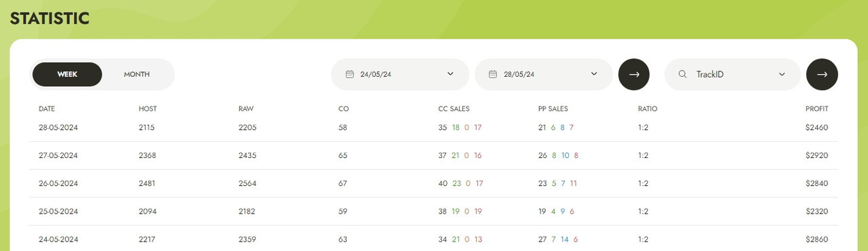Screen dimensions: 868x251
Task: Click the PP SALES column header
Action: tap(553, 109)
